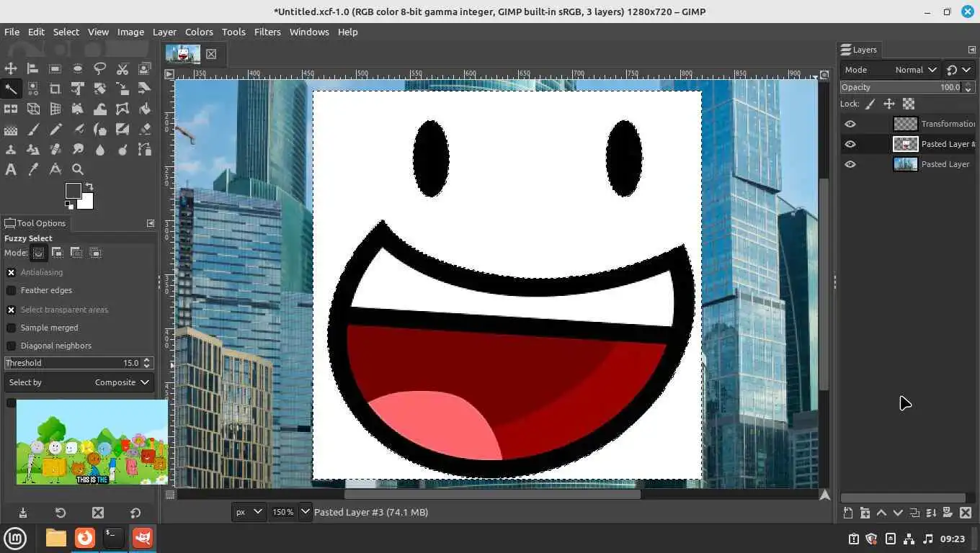The image size is (980, 553).
Task: Open the Layers panel configuration menu
Action: point(971,50)
